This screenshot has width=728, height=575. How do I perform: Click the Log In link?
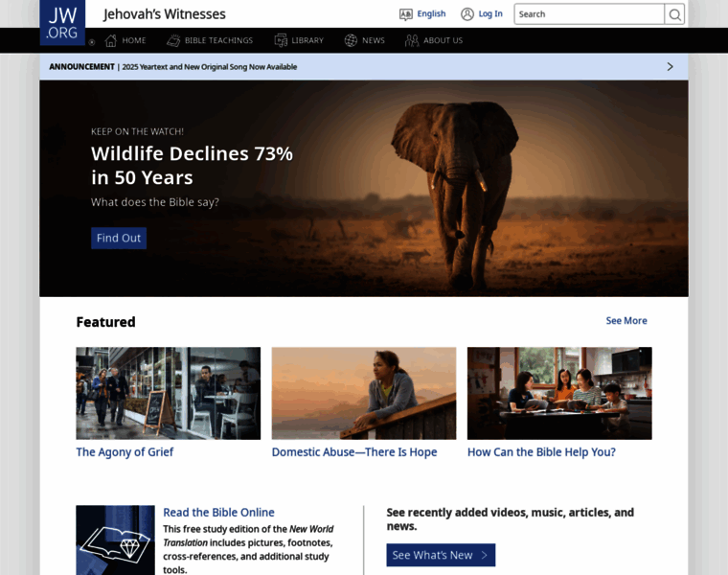pos(490,14)
